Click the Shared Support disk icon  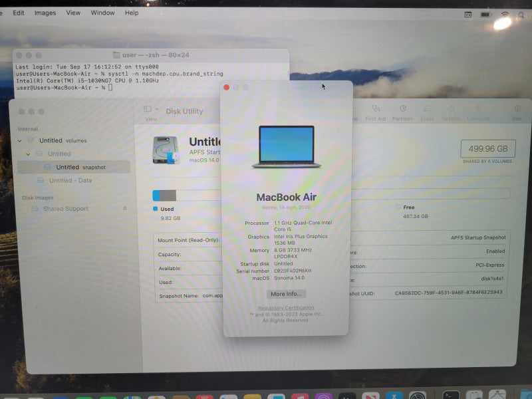click(35, 208)
